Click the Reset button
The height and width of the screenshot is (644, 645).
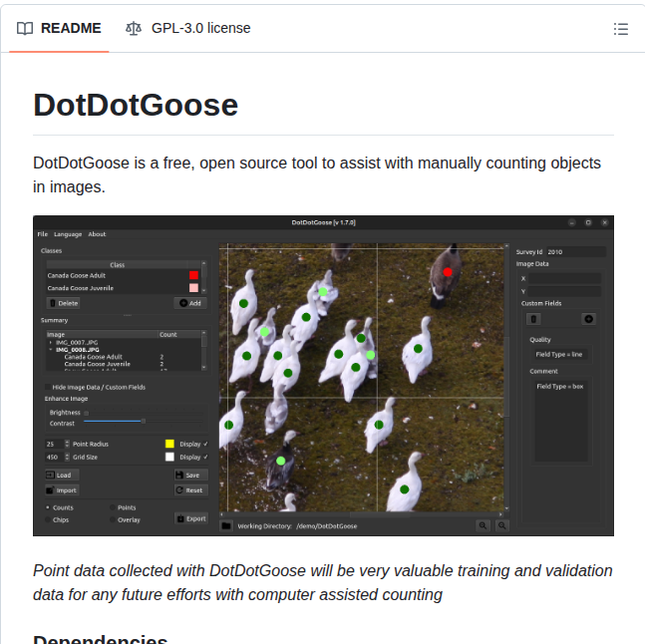click(191, 490)
